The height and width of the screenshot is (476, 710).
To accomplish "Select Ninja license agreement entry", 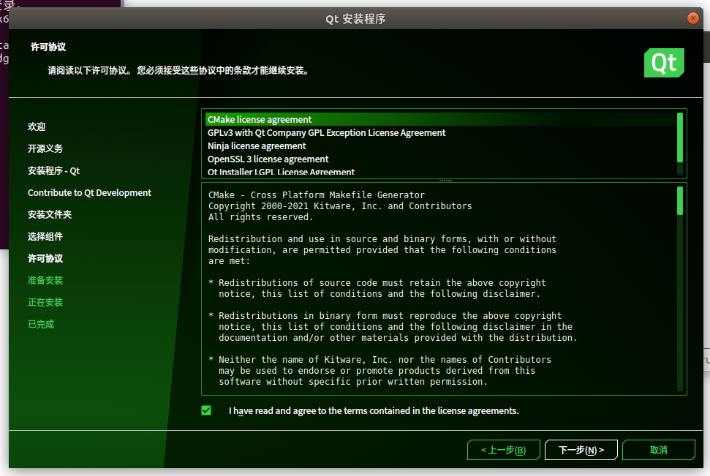I will pos(256,146).
